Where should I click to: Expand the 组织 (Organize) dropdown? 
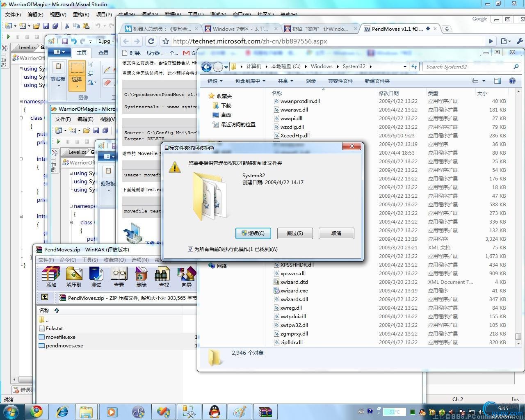[215, 81]
